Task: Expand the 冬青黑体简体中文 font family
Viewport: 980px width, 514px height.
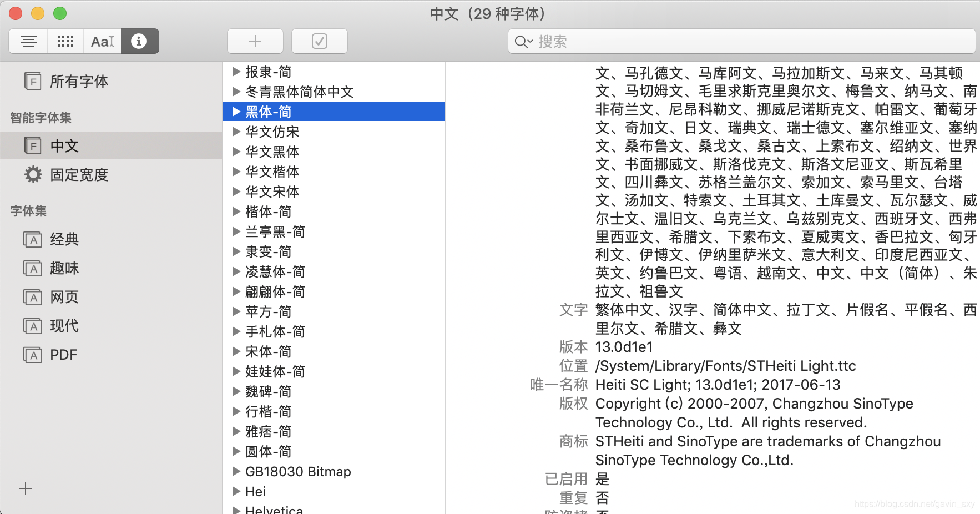Action: 236,92
